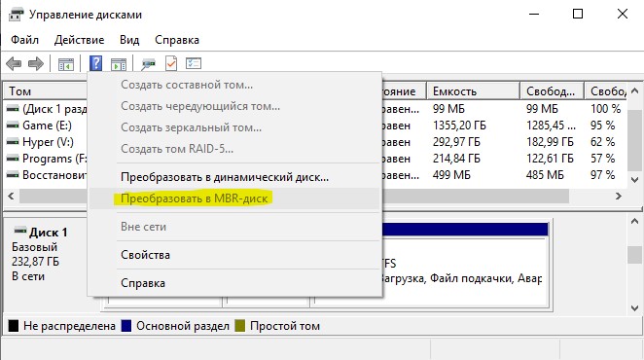This screenshot has width=644, height=360.
Task: Click the 122,61 ГБ free space cell
Action: point(550,159)
